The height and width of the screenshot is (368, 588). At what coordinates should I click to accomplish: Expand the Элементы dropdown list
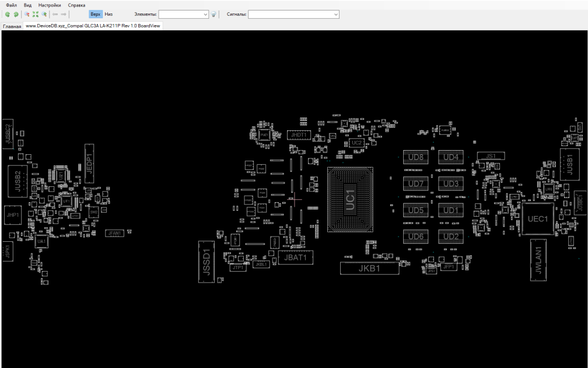point(205,14)
